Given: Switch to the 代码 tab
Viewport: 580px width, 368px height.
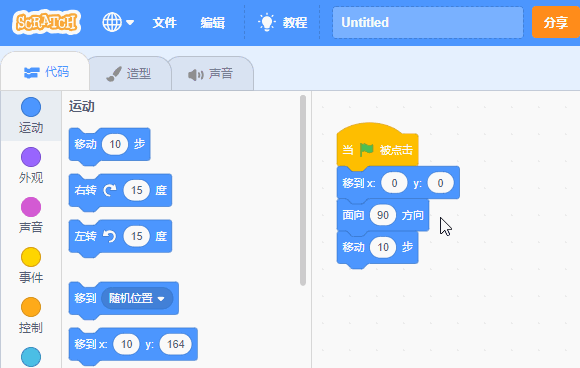Looking at the screenshot, I should 45,72.
